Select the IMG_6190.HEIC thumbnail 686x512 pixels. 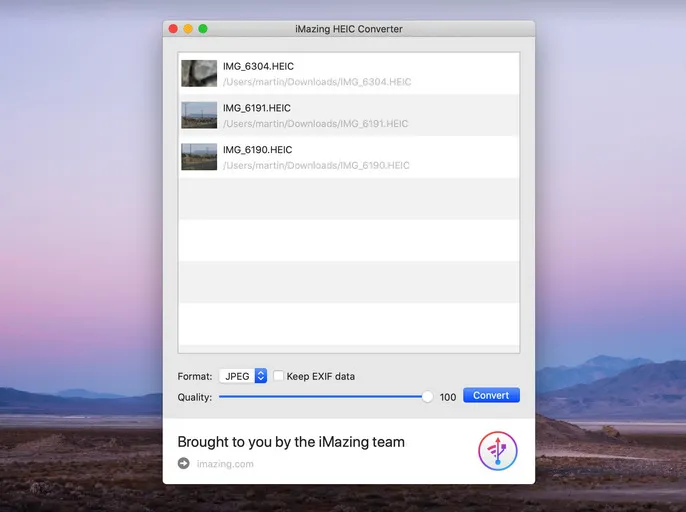pyautogui.click(x=199, y=157)
